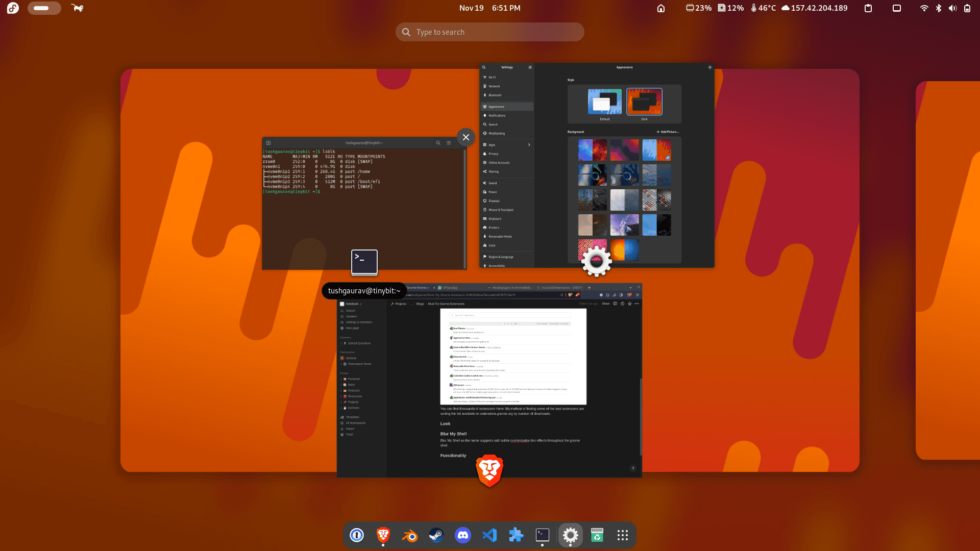980x551 pixels.
Task: Click the 46°C temperature indicator
Action: click(x=763, y=8)
